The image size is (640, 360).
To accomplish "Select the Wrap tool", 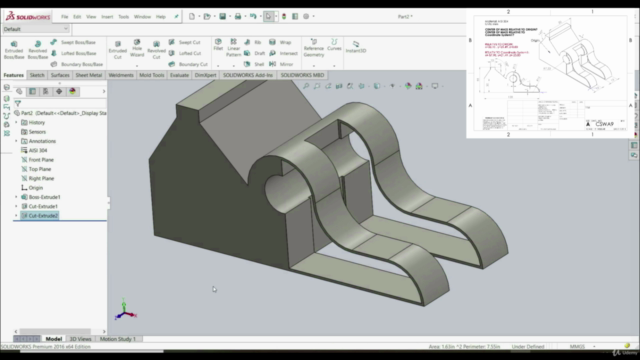I will point(280,42).
